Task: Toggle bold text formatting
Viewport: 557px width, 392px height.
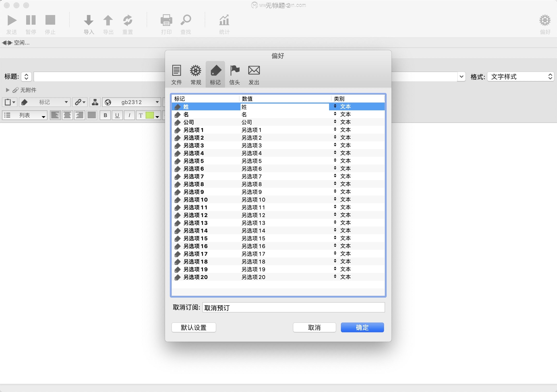Action: [105, 115]
